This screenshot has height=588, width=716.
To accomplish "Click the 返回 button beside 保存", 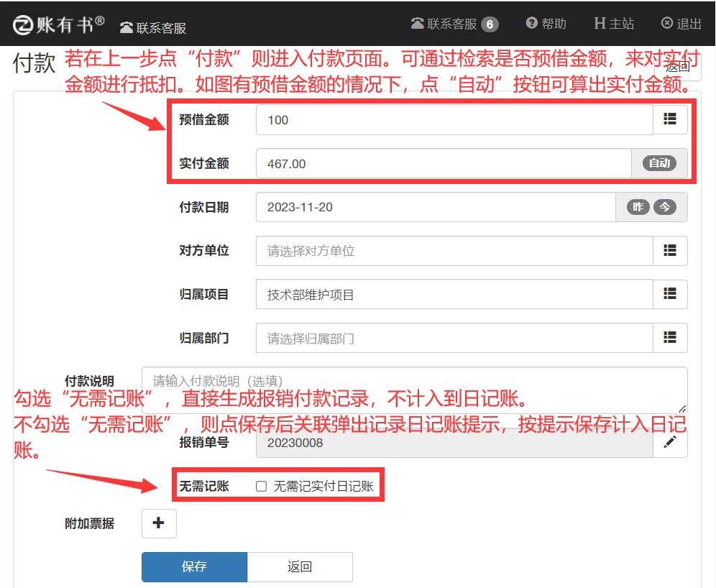I will [300, 566].
